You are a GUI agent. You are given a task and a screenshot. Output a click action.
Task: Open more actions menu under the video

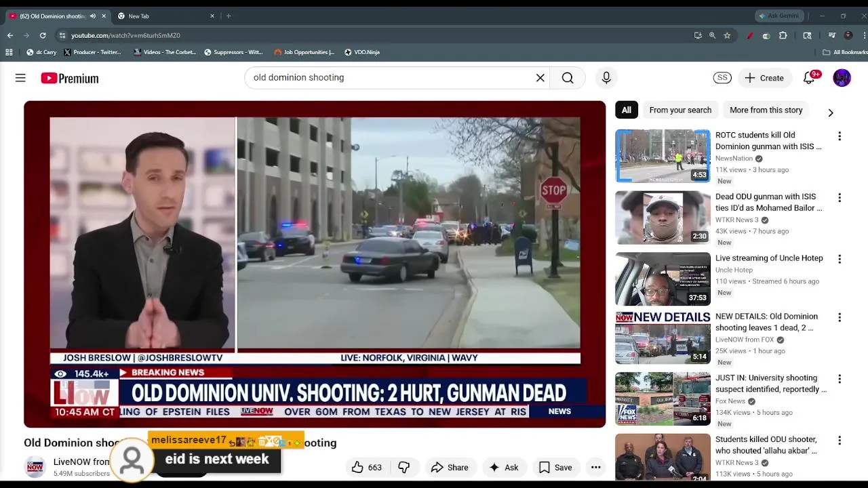point(595,467)
